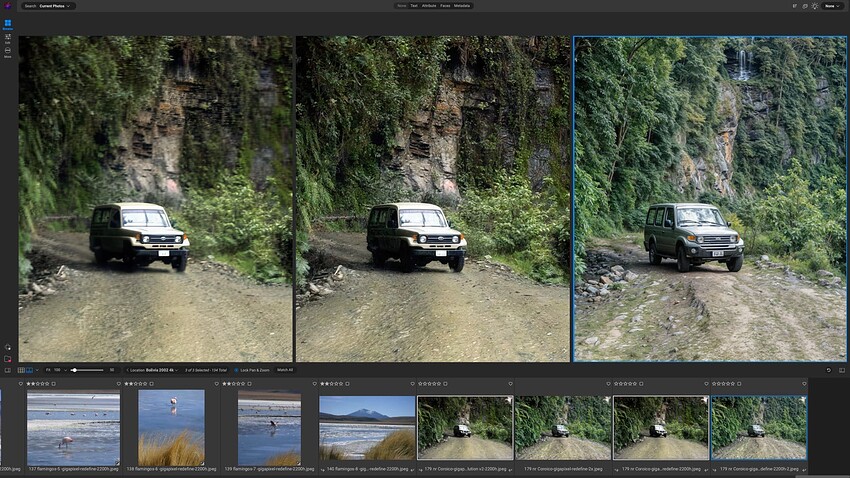Screen dimensions: 850x478
Task: Select the Text filter tab
Action: click(x=414, y=6)
